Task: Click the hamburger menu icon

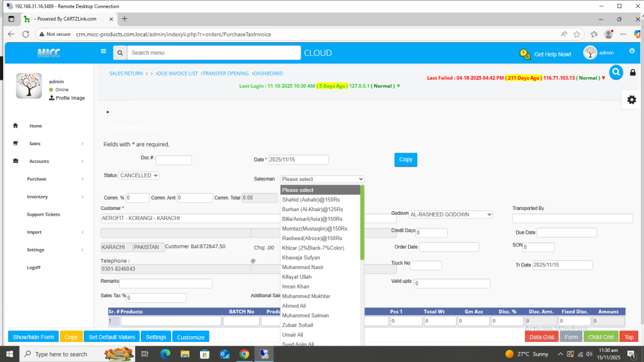Action: 104,52
